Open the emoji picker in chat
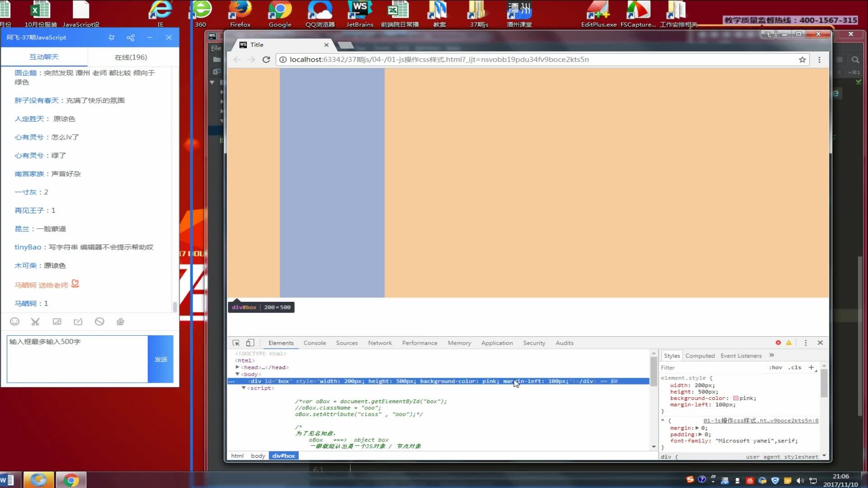868x488 pixels. tap(14, 322)
